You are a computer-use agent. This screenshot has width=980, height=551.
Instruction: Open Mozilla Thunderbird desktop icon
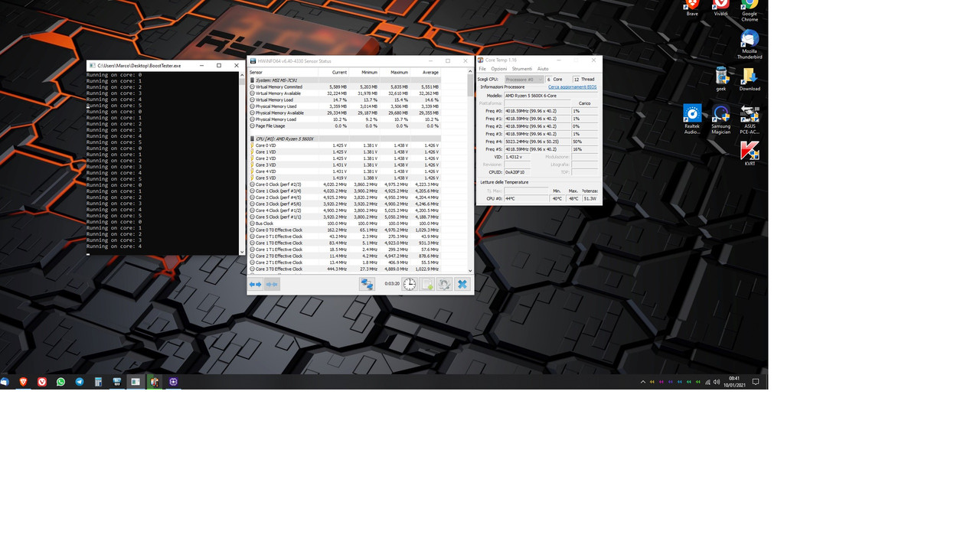click(749, 39)
